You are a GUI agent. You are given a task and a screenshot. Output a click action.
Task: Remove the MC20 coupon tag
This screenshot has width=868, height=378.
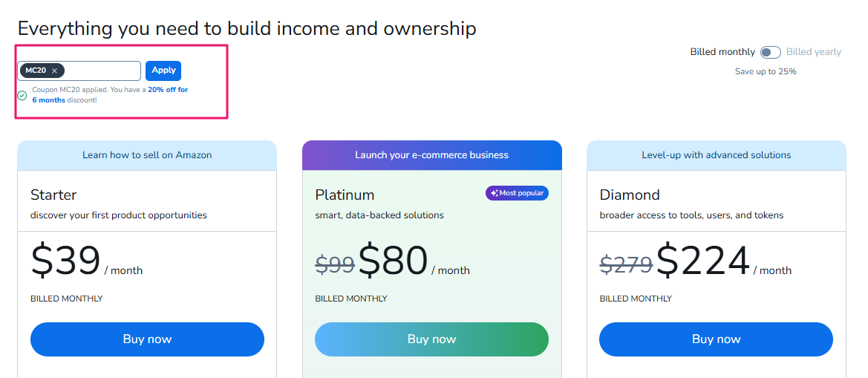click(x=54, y=71)
